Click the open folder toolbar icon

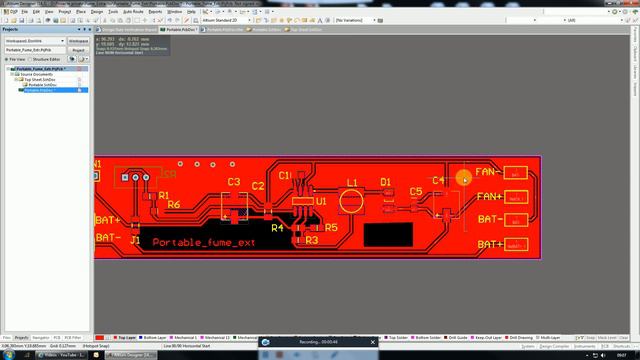click(x=13, y=20)
